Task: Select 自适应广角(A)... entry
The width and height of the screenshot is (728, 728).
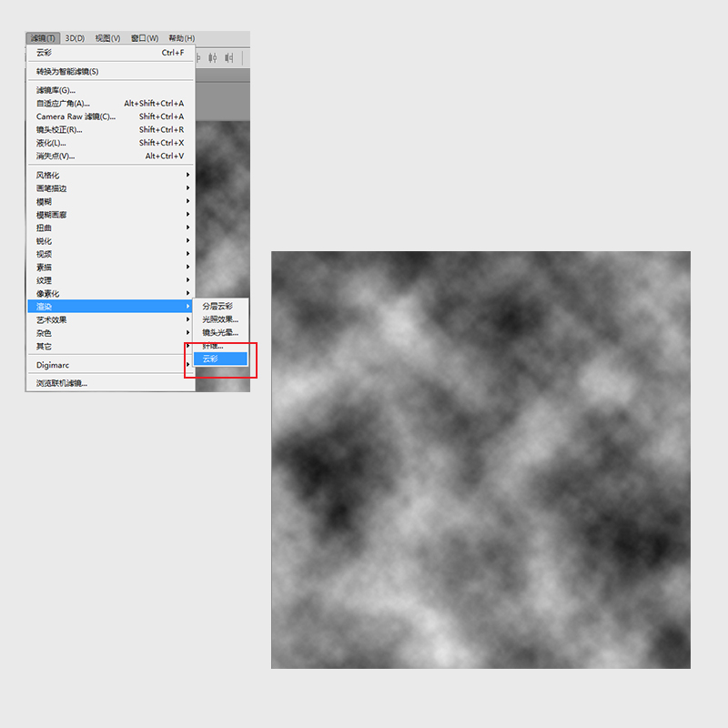Action: 110,103
